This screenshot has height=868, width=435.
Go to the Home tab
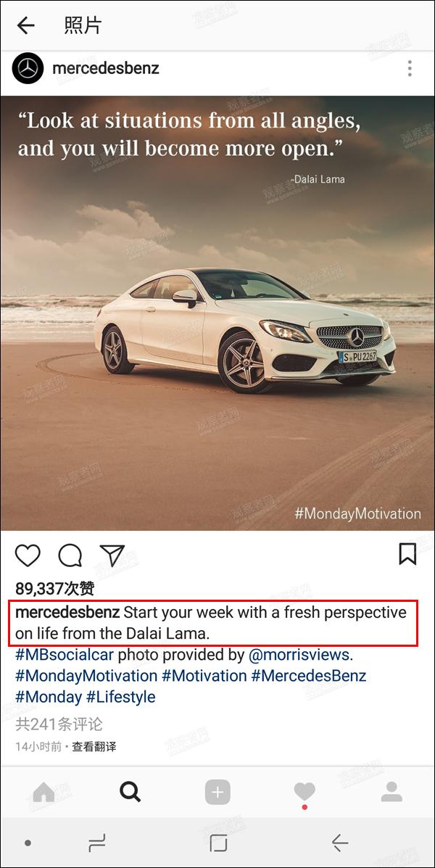pyautogui.click(x=43, y=793)
